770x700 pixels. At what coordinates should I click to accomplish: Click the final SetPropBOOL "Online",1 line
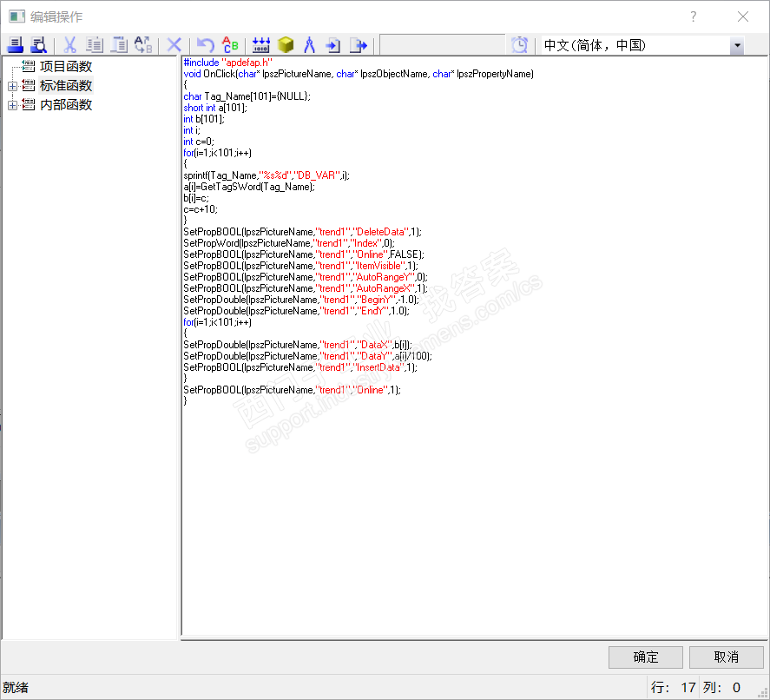click(x=293, y=390)
